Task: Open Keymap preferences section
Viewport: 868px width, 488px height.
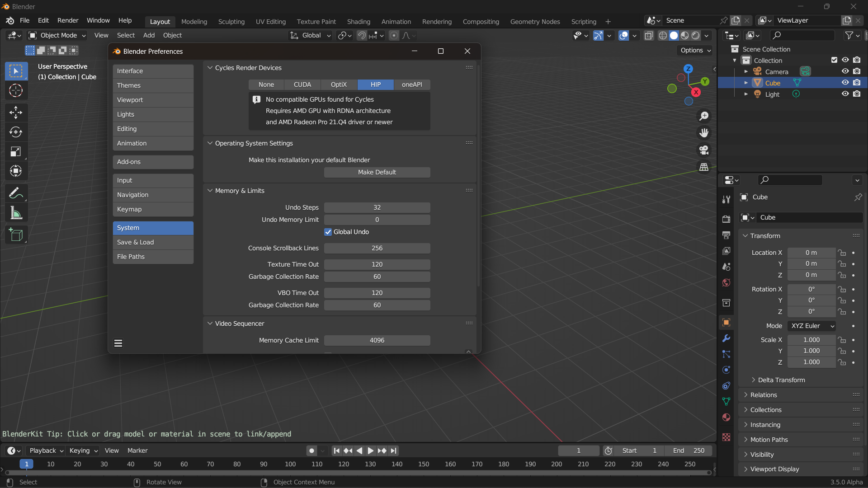Action: tap(153, 209)
